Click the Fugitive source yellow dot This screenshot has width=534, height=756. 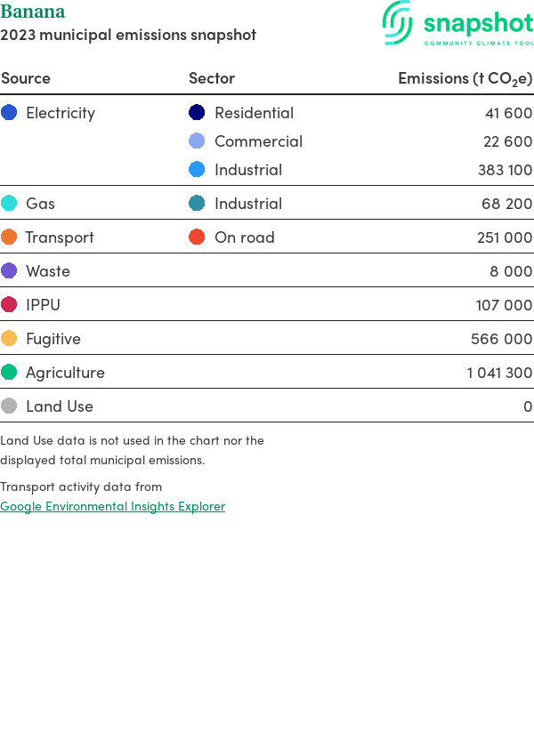[9, 339]
